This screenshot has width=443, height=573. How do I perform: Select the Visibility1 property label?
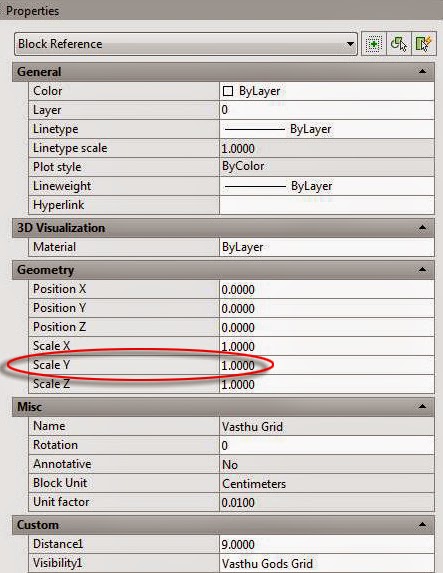pos(57,563)
